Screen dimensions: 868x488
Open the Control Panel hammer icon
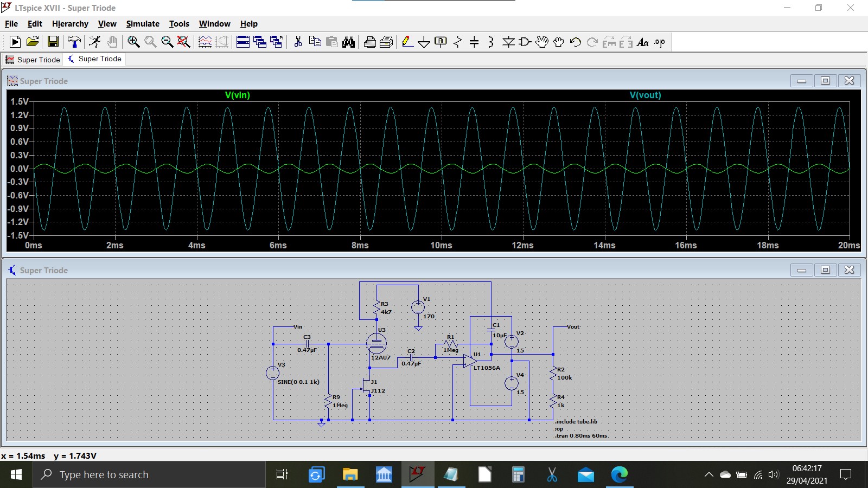click(x=74, y=42)
